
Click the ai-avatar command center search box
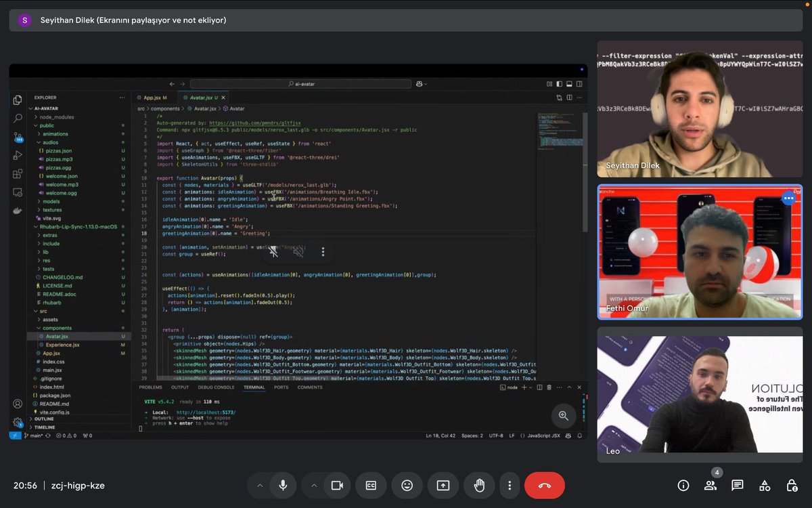pyautogui.click(x=300, y=84)
